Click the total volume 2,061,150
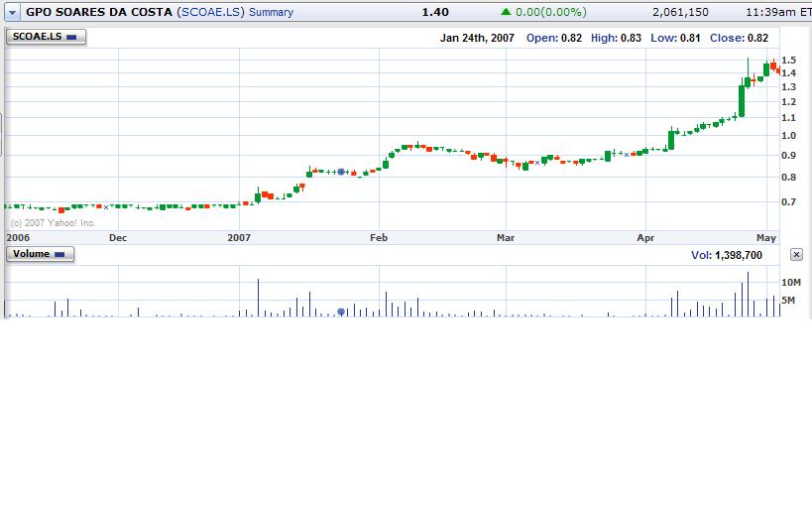This screenshot has width=812, height=507. [680, 12]
